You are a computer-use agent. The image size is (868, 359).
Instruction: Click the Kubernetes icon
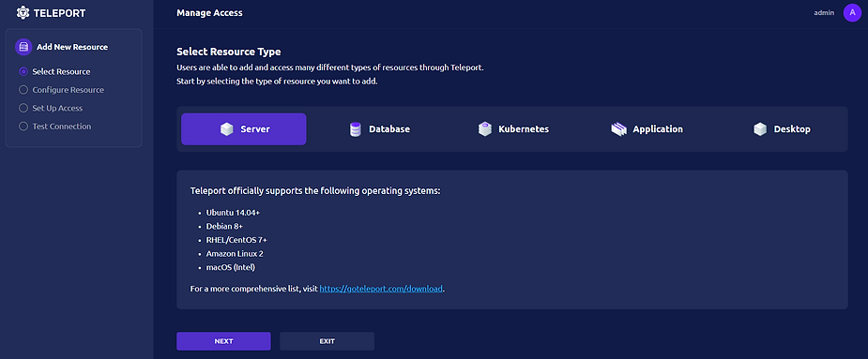coord(485,129)
